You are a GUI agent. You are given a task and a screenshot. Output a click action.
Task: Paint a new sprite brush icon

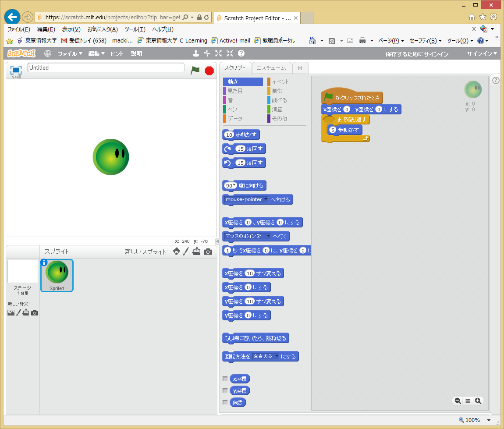tap(186, 251)
